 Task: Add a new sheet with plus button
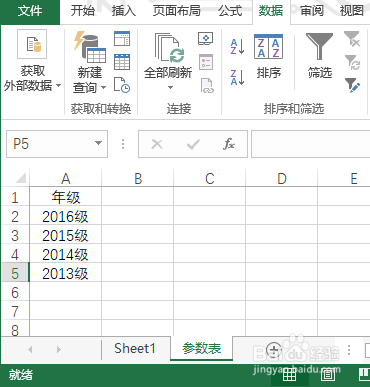(274, 349)
